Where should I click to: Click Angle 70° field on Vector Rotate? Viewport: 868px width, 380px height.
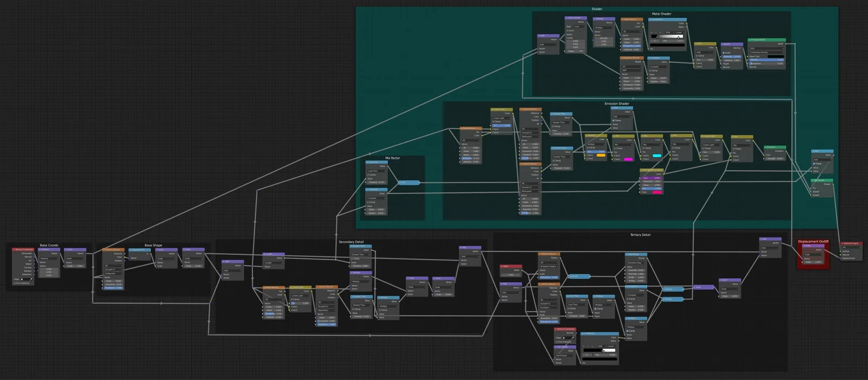tap(576, 51)
